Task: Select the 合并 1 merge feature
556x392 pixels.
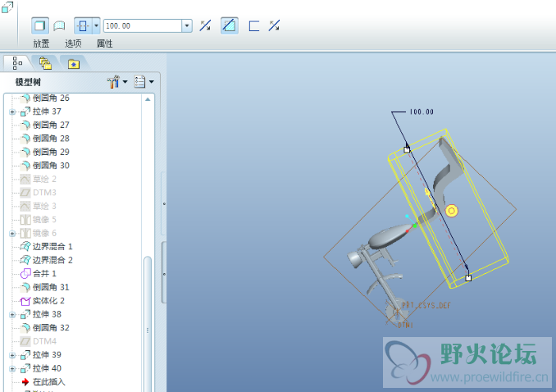Action: coord(44,274)
